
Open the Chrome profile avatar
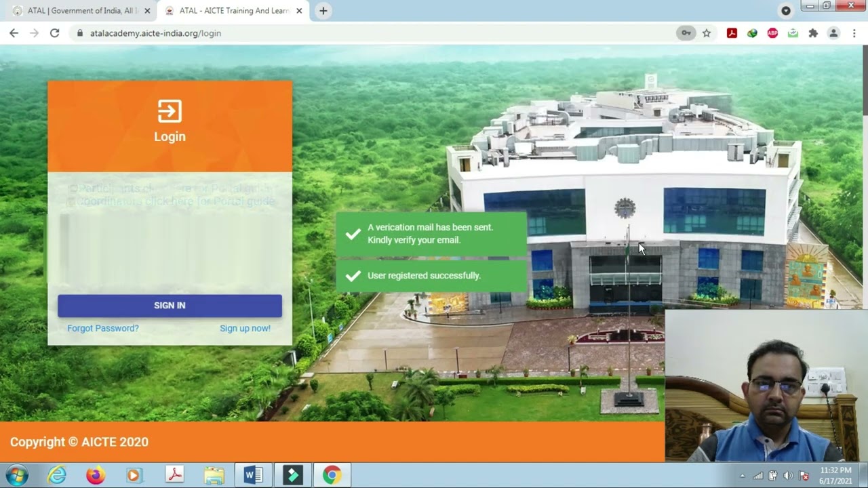pos(833,33)
